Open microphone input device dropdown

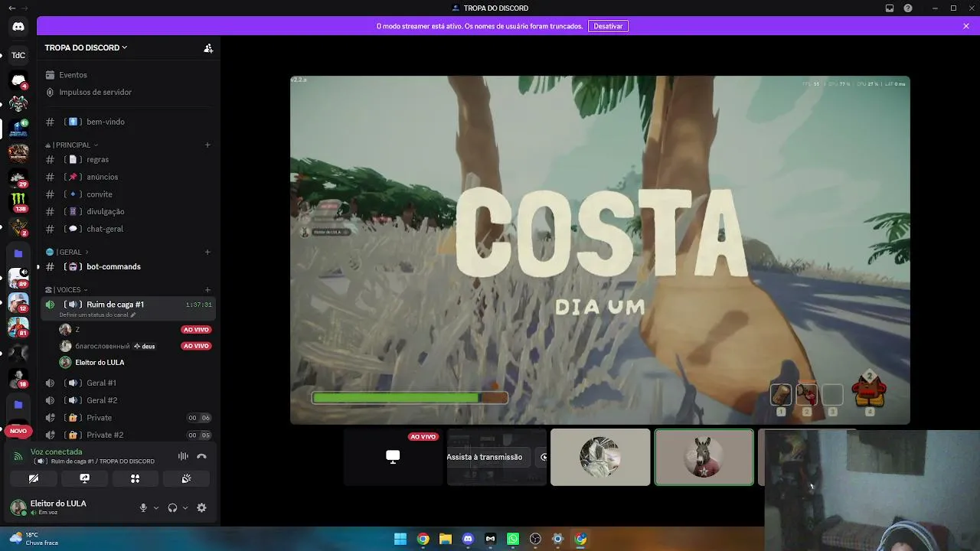click(x=156, y=507)
